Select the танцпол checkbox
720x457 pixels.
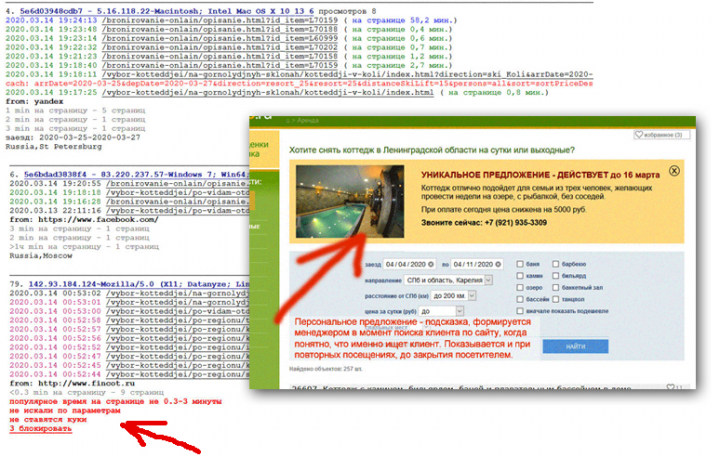pos(556,299)
